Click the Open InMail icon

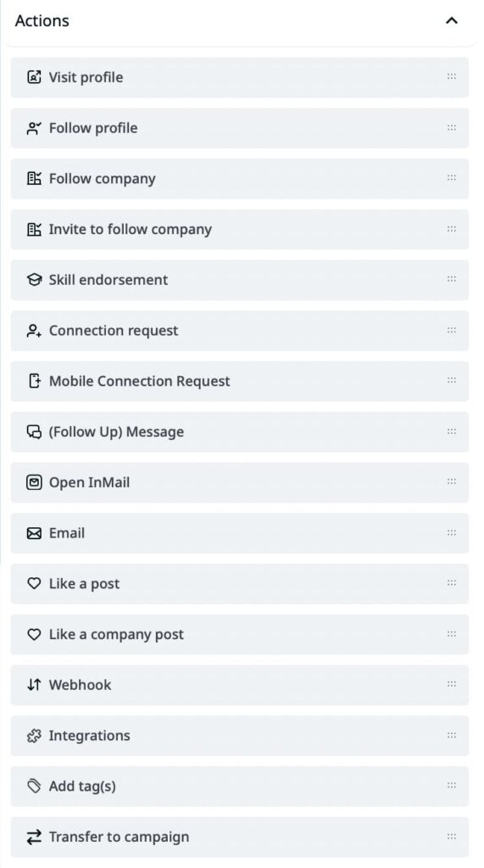pyautogui.click(x=34, y=482)
